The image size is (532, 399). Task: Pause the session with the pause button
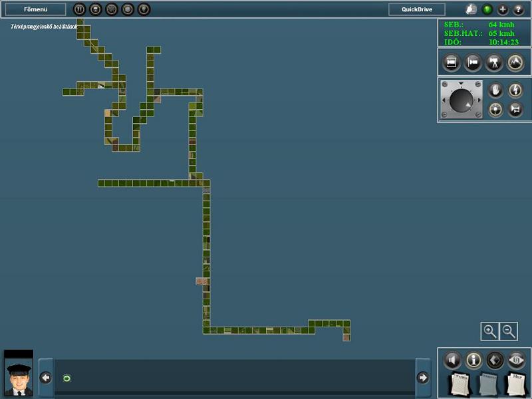pos(79,9)
